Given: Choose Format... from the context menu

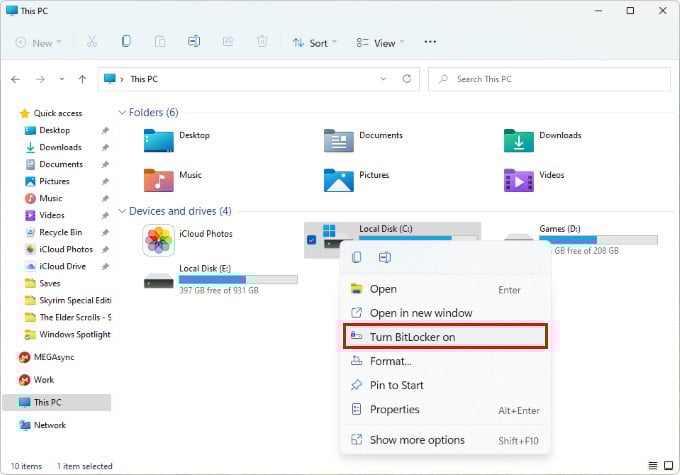Looking at the screenshot, I should point(445,361).
